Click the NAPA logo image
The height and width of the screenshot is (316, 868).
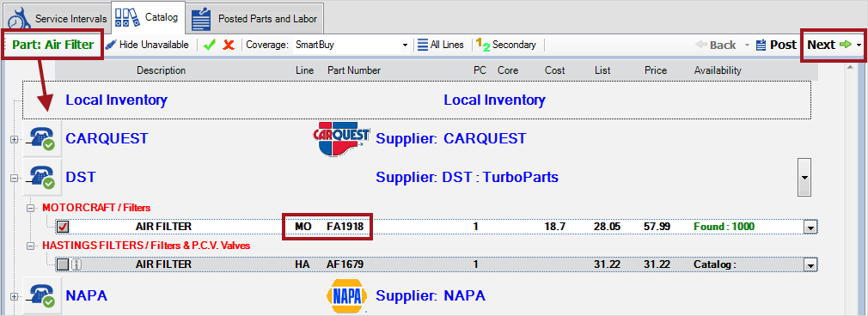coord(346,296)
